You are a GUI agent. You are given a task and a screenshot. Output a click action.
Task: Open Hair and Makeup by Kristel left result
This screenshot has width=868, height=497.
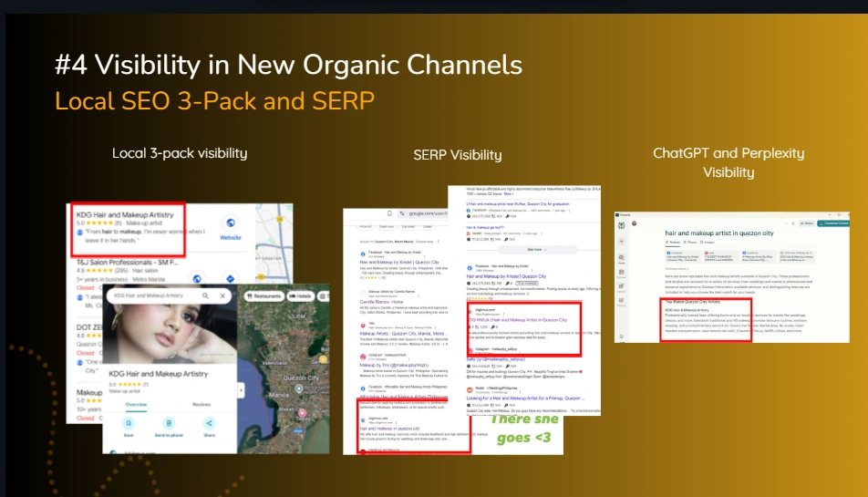point(399,263)
